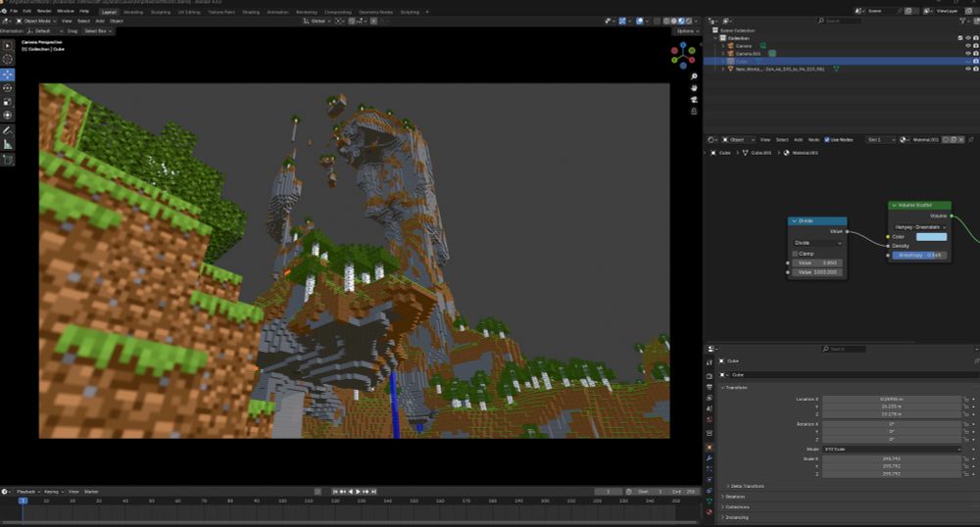This screenshot has height=527, width=980.
Task: Toggle the Use Nodes checkbox
Action: point(827,140)
